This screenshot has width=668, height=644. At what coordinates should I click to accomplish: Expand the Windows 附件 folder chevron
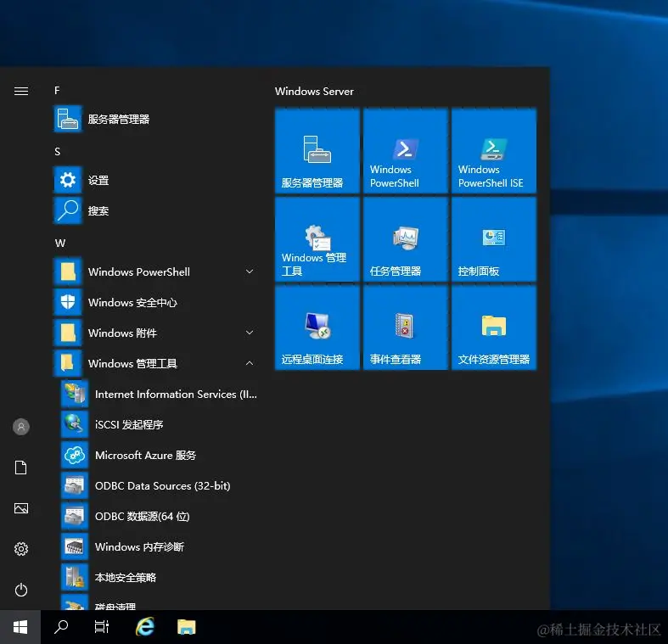click(x=250, y=333)
